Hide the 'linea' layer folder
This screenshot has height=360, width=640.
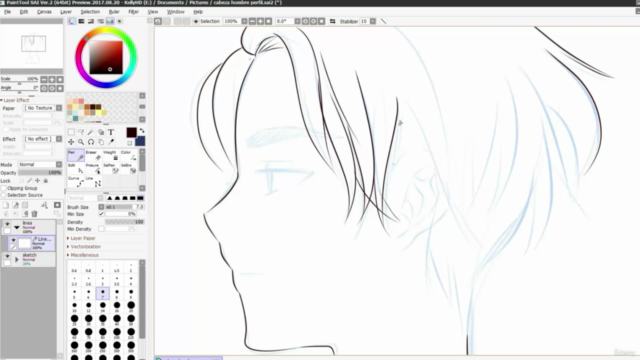7,224
